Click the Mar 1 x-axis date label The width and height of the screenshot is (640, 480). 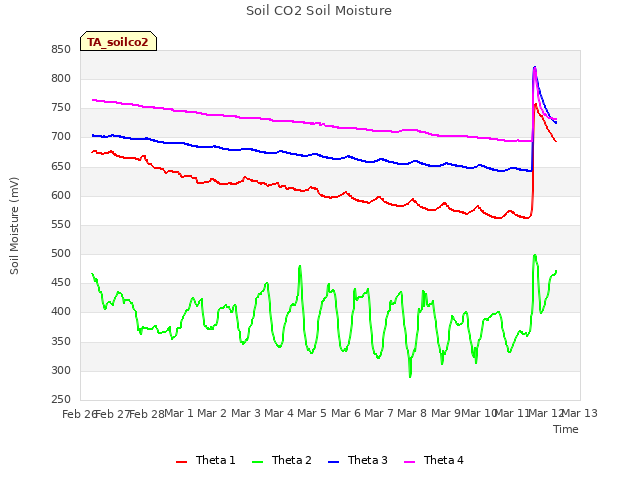(178, 413)
